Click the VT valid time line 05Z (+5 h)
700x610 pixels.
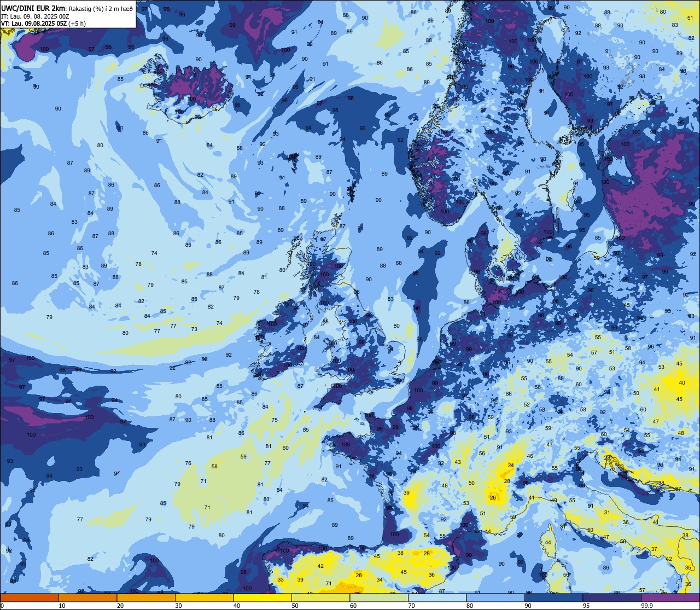[x=43, y=24]
